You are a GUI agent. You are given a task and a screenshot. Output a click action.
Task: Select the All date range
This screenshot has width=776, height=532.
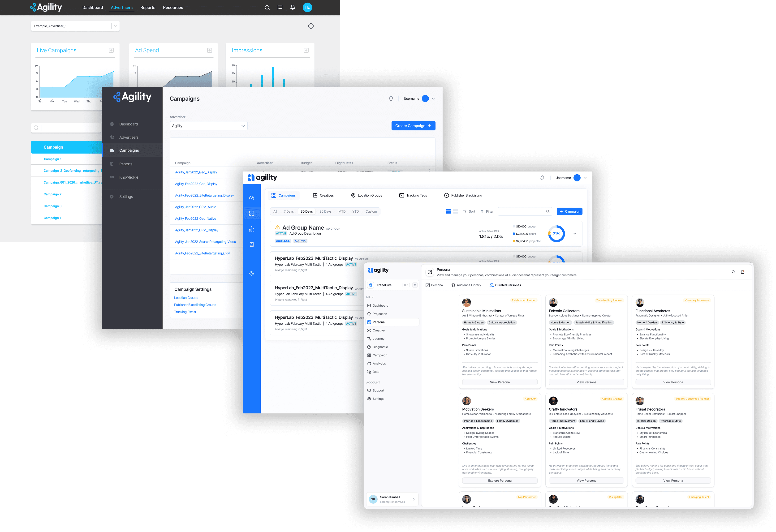click(275, 212)
